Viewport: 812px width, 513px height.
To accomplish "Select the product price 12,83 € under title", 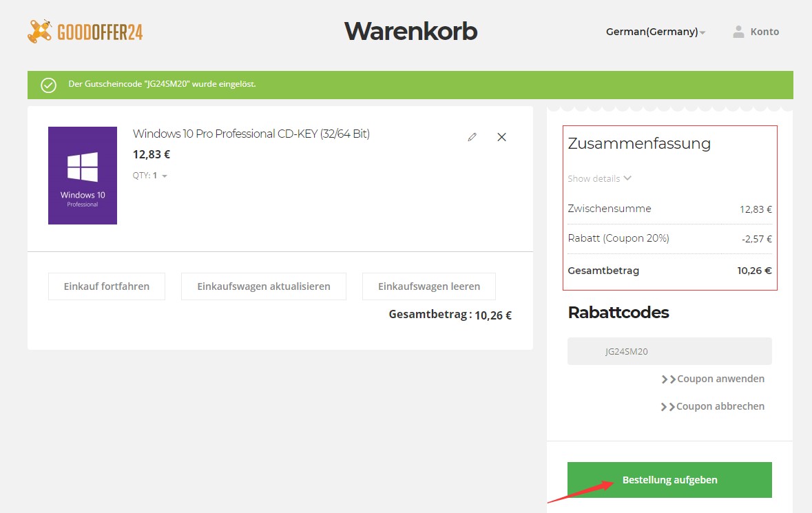I will coord(152,154).
